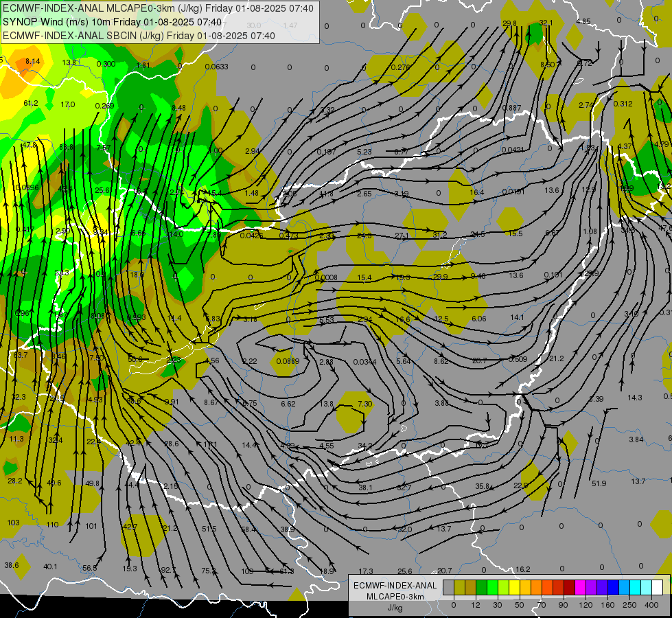
Task: Click the map value '58.4'
Action: click(x=248, y=529)
